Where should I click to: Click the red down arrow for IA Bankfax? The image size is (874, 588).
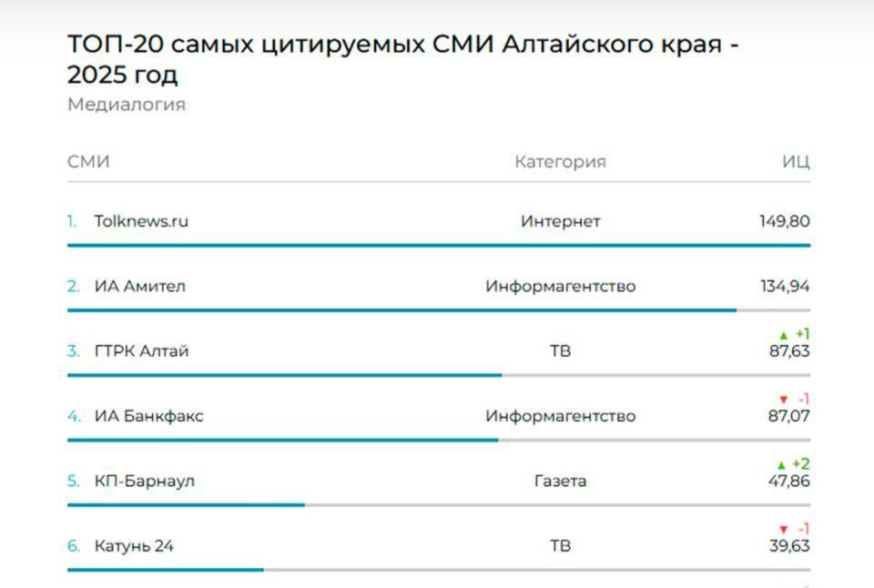(783, 400)
